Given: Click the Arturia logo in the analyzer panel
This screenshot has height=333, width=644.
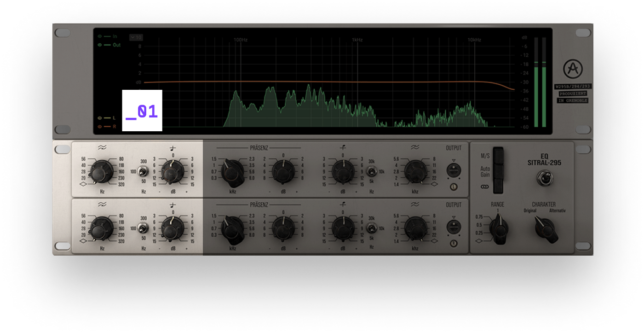Looking at the screenshot, I should tap(573, 70).
